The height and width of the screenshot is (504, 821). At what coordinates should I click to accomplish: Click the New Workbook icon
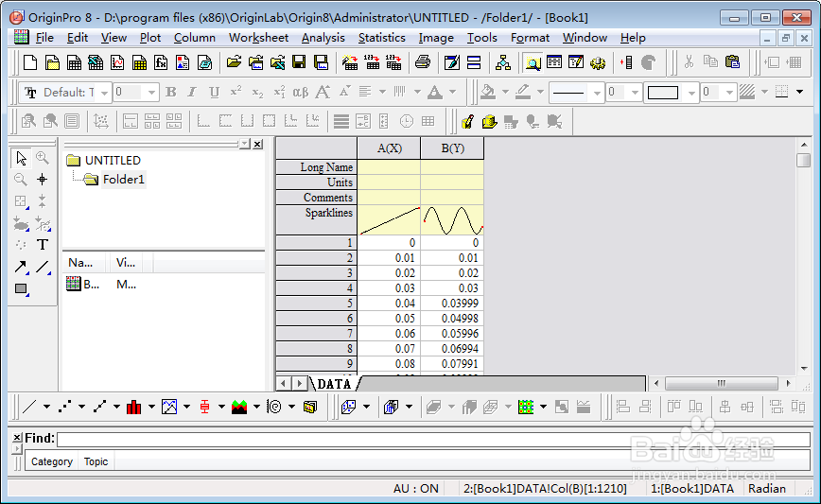[x=74, y=62]
